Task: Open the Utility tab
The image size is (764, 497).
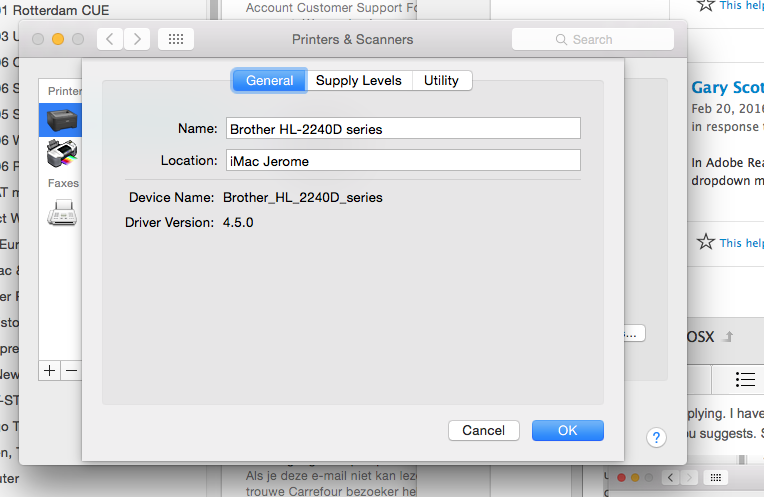Action: click(441, 80)
